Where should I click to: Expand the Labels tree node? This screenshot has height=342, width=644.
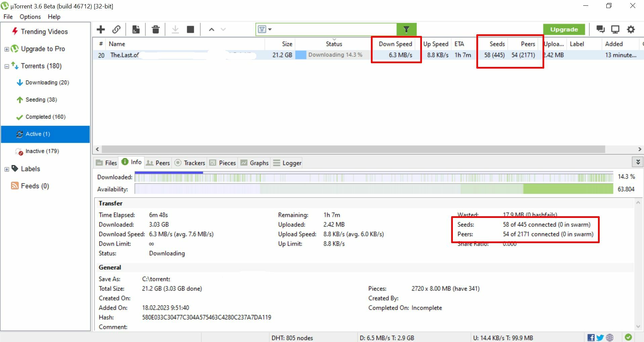[x=6, y=169]
